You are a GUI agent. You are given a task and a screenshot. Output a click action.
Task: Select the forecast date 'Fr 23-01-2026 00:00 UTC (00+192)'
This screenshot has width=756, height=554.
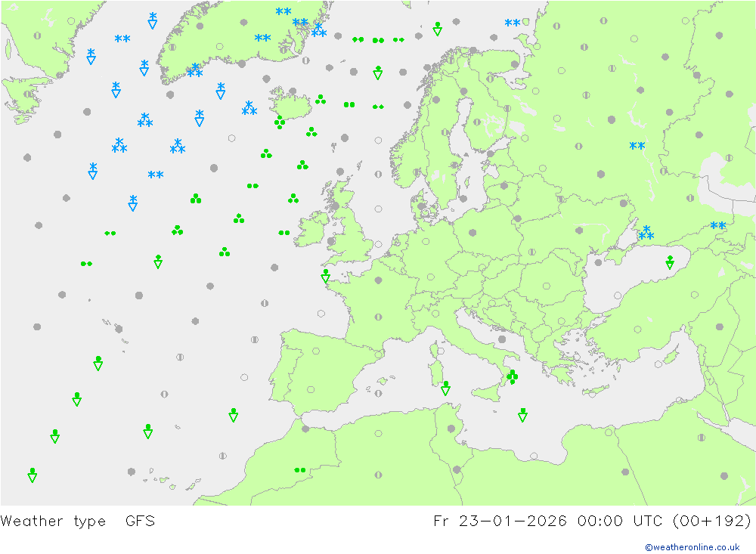(592, 522)
